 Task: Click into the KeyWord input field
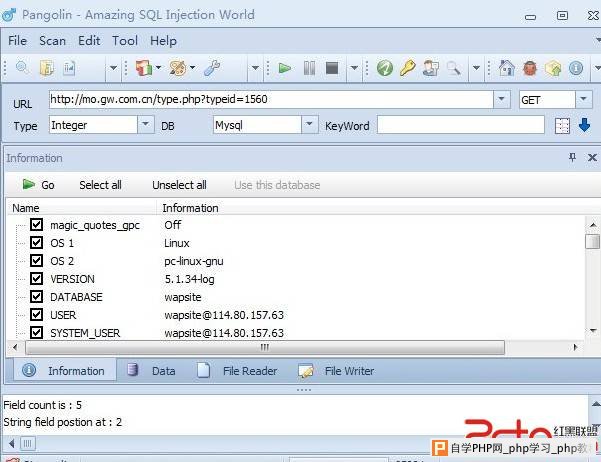coord(461,125)
